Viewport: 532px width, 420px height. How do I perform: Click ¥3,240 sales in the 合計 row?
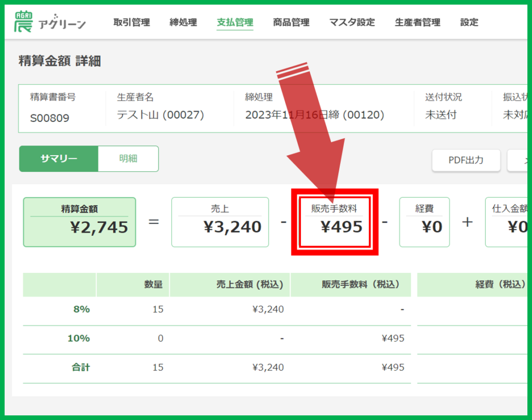point(268,368)
